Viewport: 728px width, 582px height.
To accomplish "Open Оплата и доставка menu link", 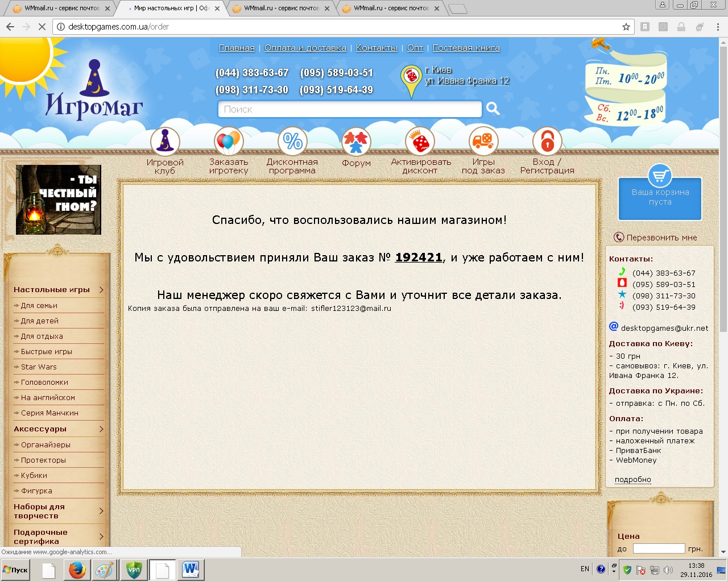I will (305, 48).
